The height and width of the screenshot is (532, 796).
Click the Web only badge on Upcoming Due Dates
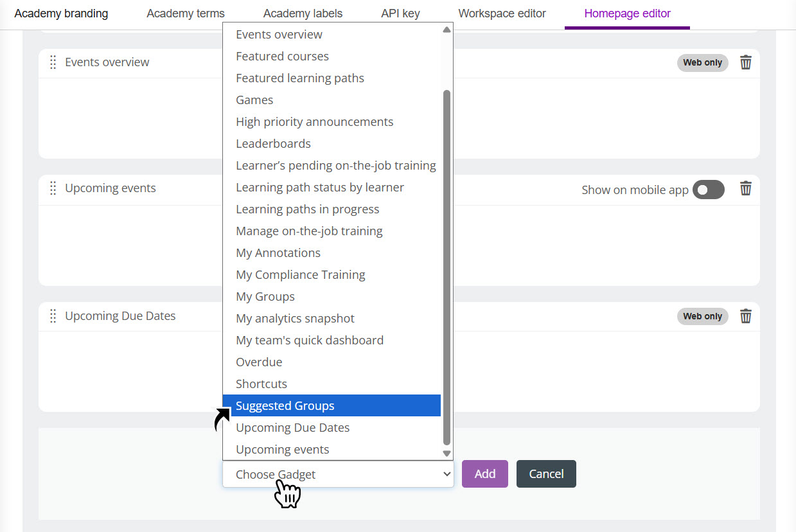702,315
